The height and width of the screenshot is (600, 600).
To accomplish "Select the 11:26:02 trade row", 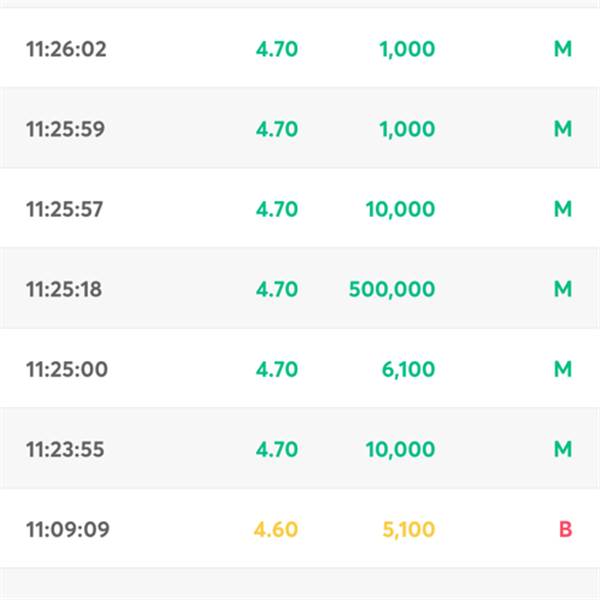I will point(300,47).
